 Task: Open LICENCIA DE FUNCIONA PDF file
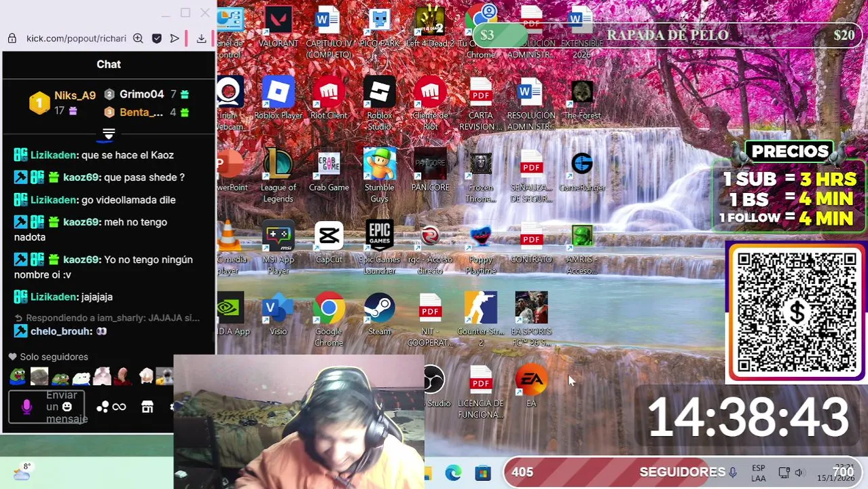[x=481, y=391]
